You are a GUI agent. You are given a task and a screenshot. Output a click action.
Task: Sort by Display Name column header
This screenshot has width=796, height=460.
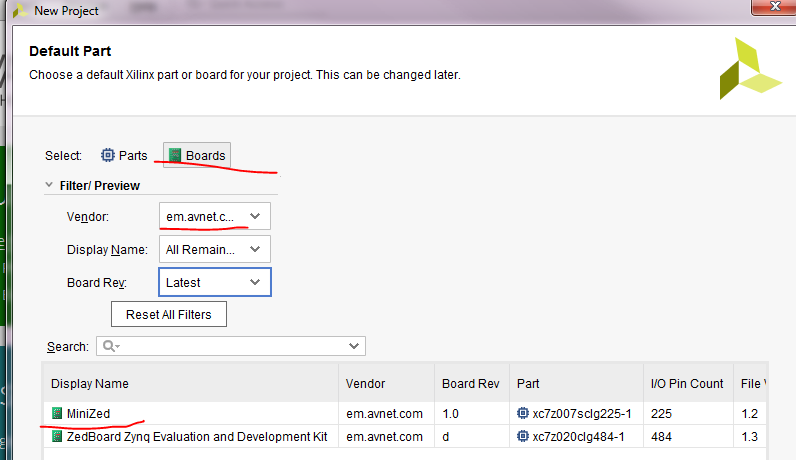coord(191,383)
